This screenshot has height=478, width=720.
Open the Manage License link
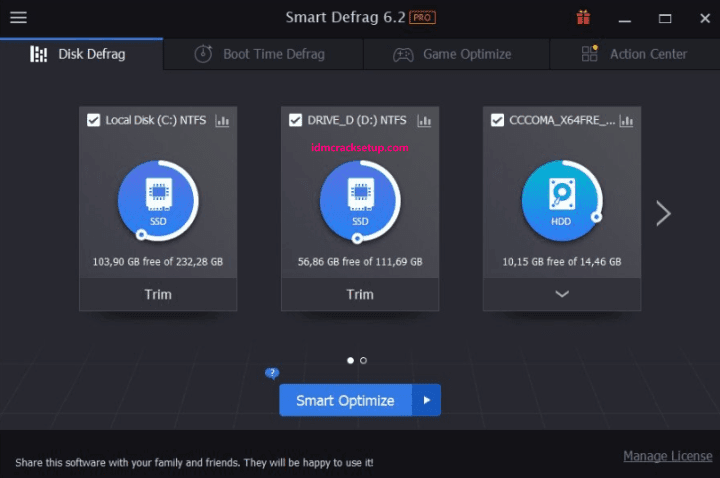click(x=668, y=456)
